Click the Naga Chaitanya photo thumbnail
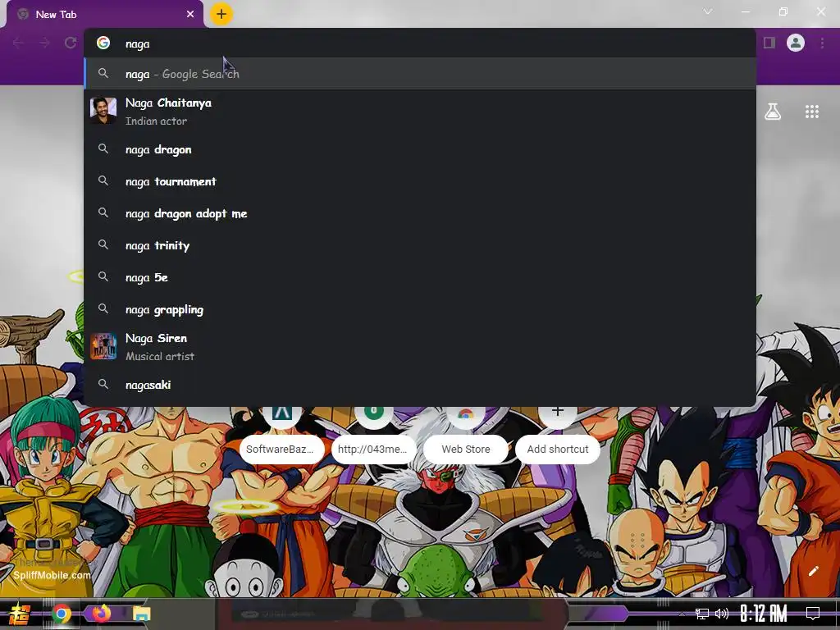Viewport: 840px width, 630px height. [103, 111]
